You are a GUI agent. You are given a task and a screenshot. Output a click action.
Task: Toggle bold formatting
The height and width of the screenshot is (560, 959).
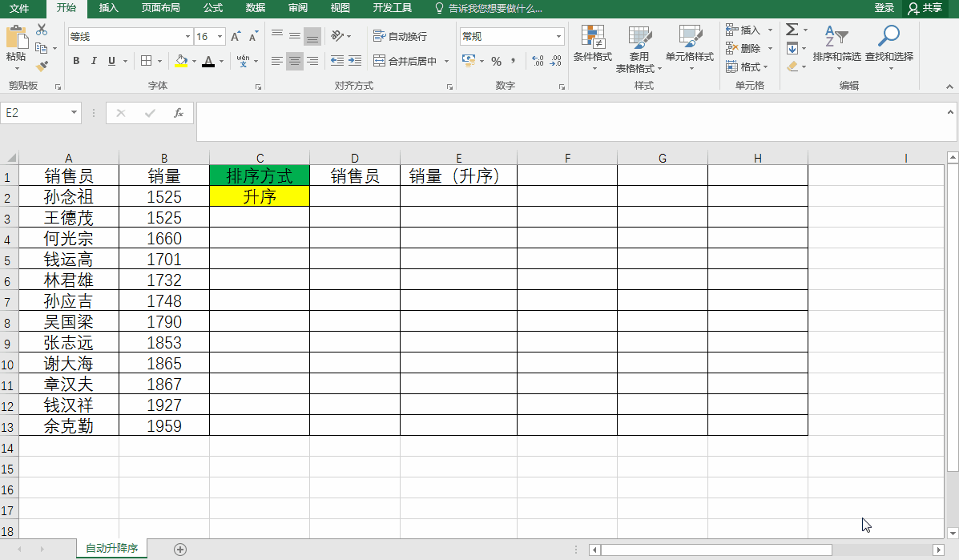pyautogui.click(x=76, y=61)
